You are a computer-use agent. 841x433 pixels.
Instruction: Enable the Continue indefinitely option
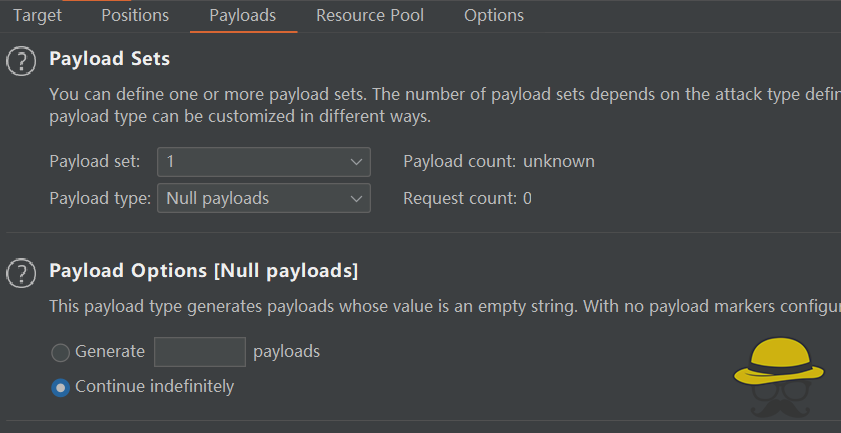(x=61, y=387)
